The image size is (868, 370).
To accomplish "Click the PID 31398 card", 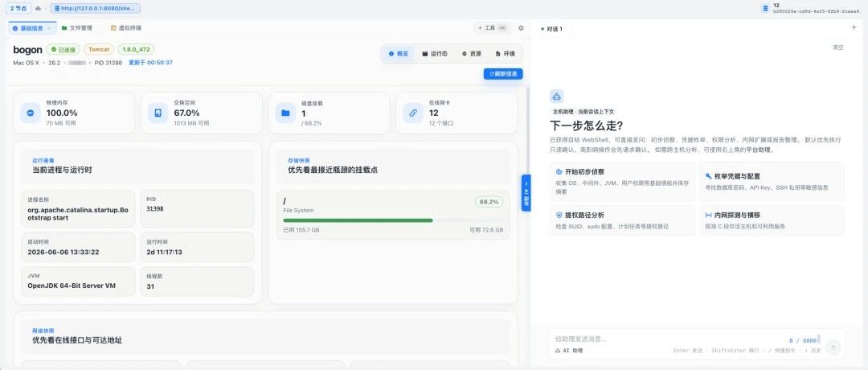I will click(x=197, y=209).
